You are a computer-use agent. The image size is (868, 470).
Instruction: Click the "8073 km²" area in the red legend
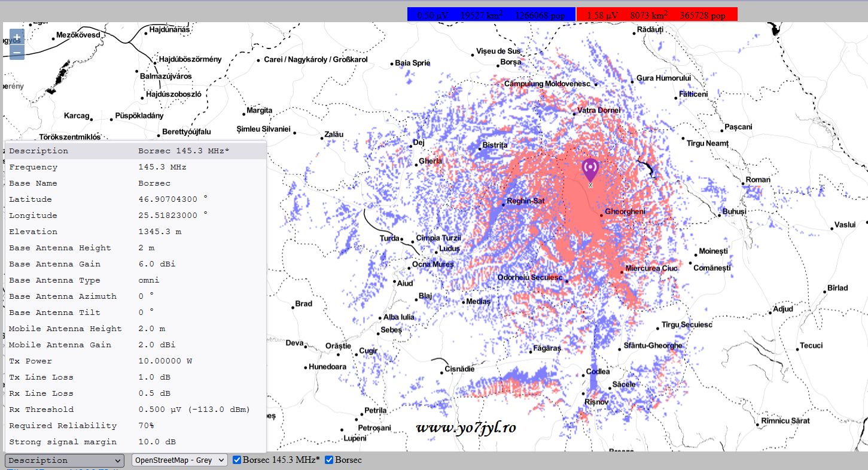pos(649,16)
